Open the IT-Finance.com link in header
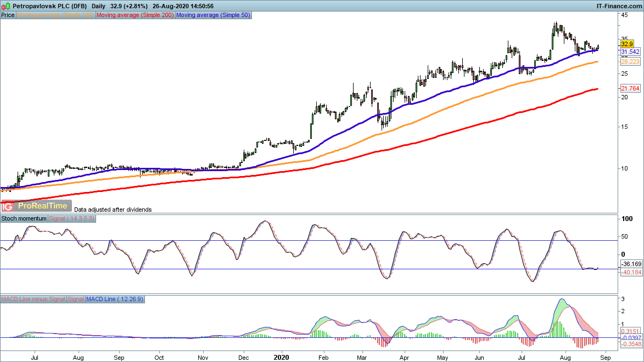Screen dimensions: 644x362 [x=619, y=5]
